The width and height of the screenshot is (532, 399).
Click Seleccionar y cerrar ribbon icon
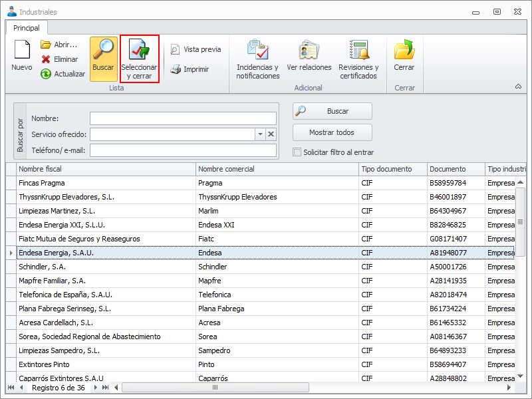coord(139,51)
